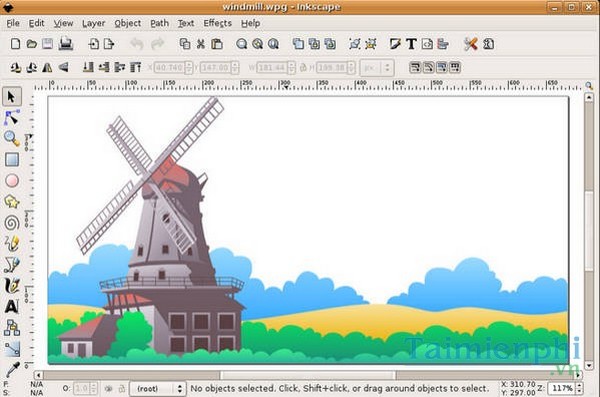Toggle current layer lock icon
This screenshot has height=397, width=600.
pos(122,389)
